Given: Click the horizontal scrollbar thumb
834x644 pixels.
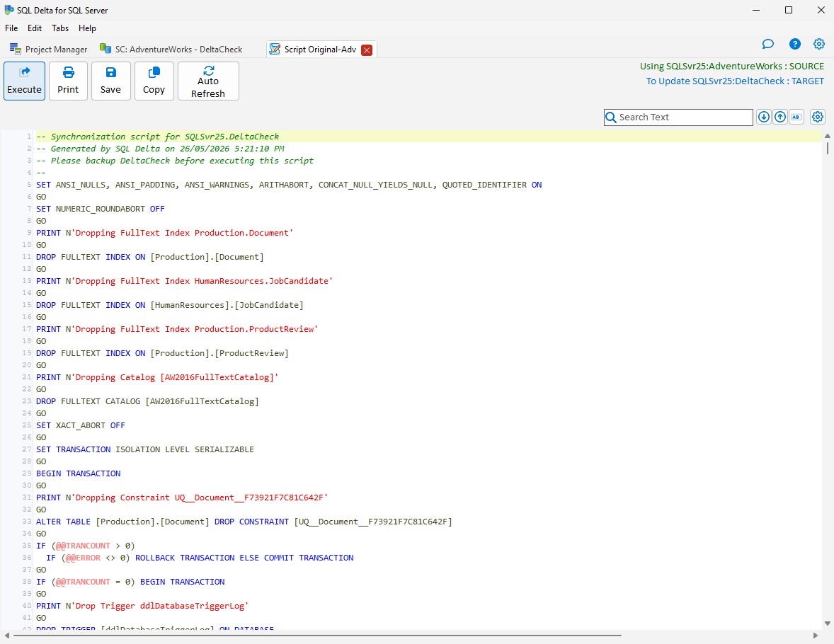Looking at the screenshot, I should [318, 636].
